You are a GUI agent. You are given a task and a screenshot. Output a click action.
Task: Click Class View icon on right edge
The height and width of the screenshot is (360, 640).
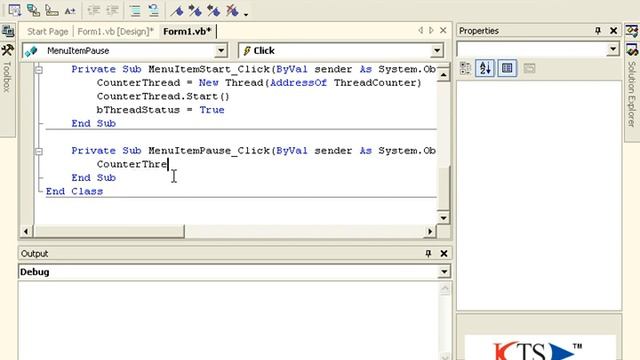pos(632,31)
